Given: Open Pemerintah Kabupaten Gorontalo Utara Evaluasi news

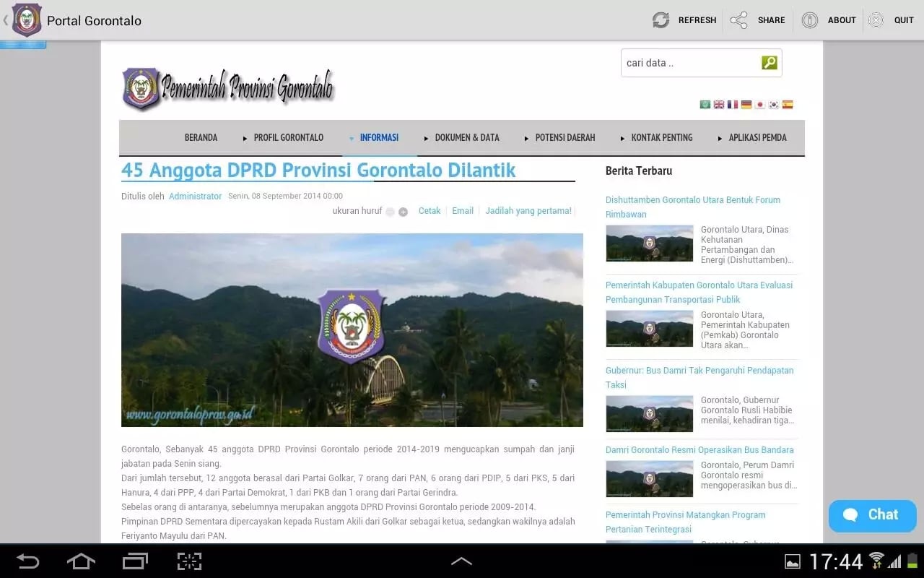Looking at the screenshot, I should [x=699, y=292].
